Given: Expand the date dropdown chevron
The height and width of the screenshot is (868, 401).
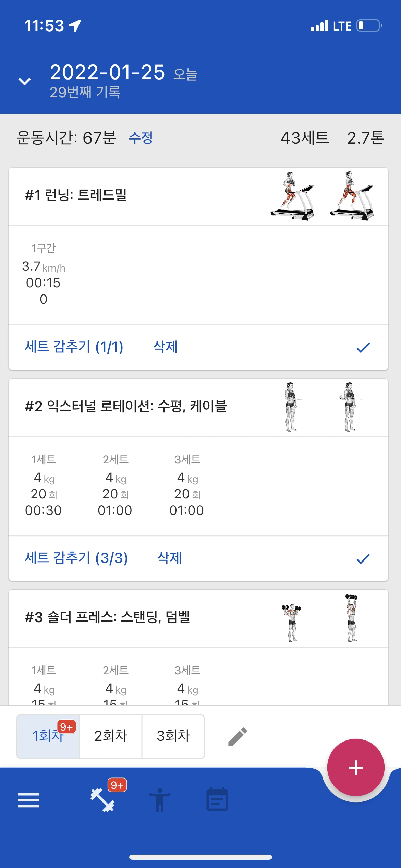Looking at the screenshot, I should pos(24,81).
